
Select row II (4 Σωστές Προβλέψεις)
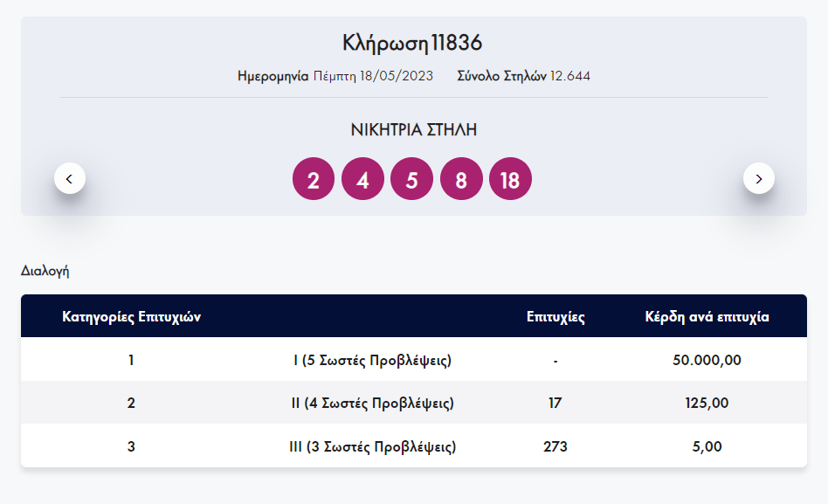tap(372, 404)
